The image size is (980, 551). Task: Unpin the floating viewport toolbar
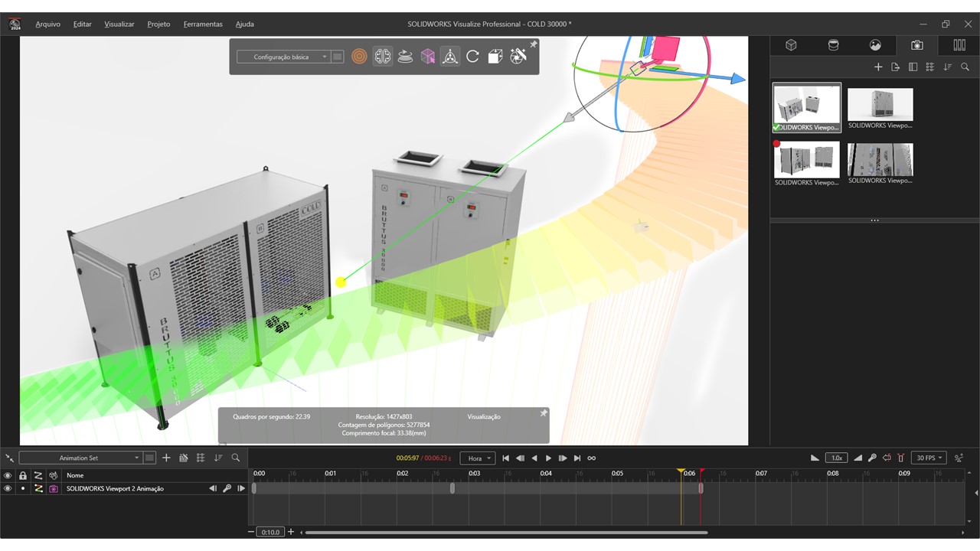tap(534, 44)
